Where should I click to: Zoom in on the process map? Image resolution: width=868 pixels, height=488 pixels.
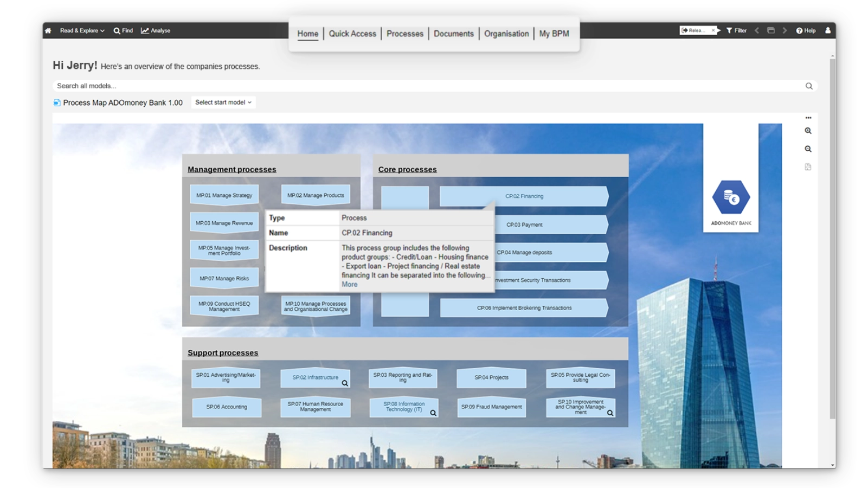tap(808, 131)
